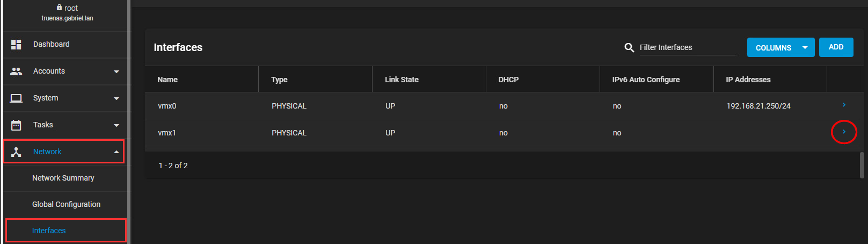Expand the vmx1 interface row chevron
The image size is (868, 244).
(844, 132)
